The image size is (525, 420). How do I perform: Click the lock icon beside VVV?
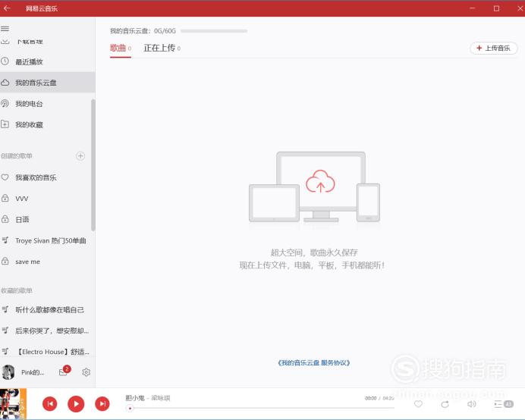5,198
